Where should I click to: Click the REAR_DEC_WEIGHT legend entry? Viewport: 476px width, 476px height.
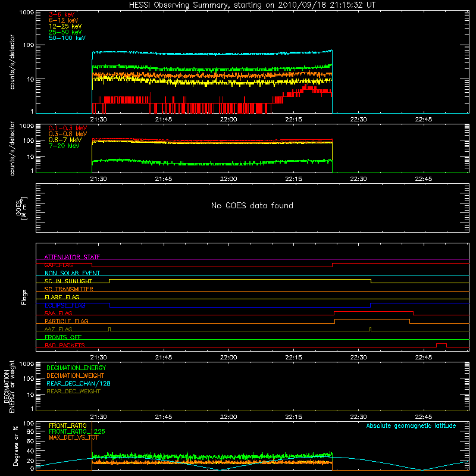pos(73,392)
